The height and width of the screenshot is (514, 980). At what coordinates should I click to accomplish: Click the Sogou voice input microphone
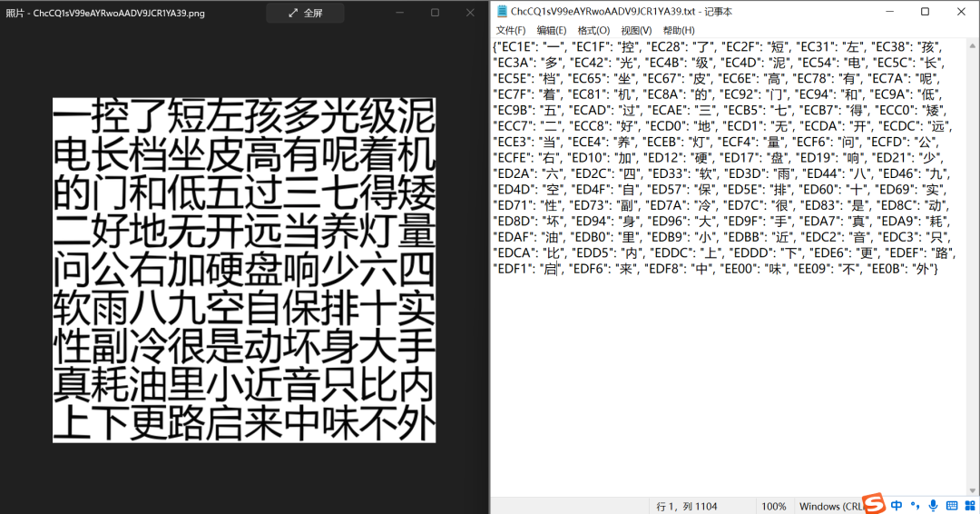tap(933, 505)
